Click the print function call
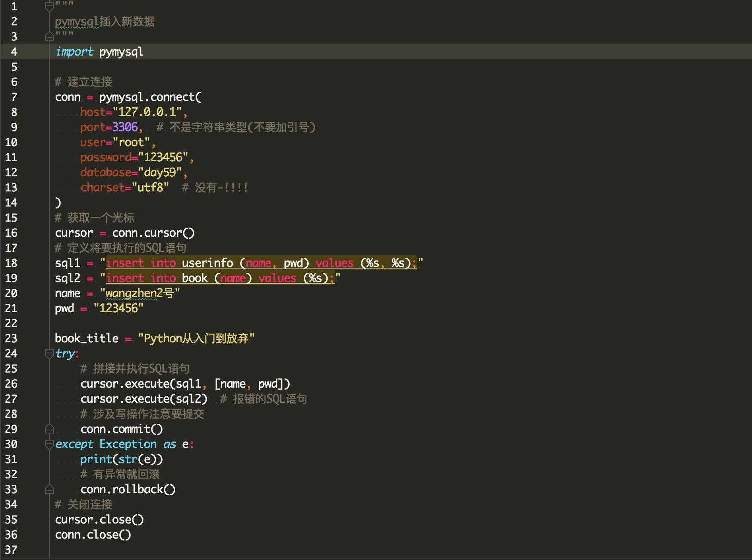The width and height of the screenshot is (752, 560). [x=96, y=459]
